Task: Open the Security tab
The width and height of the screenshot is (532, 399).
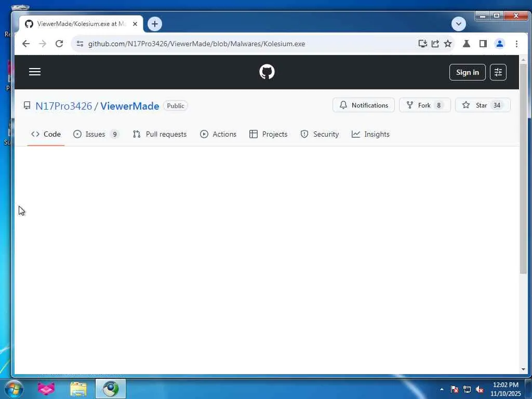Action: coord(320,135)
